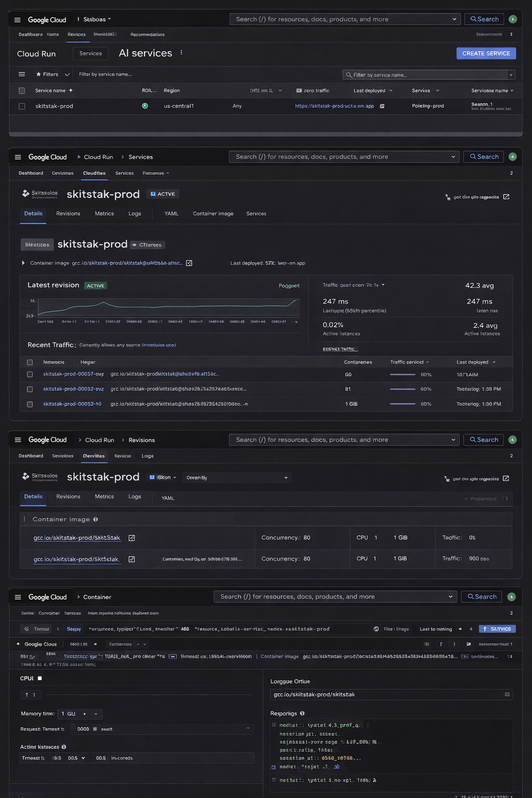
Task: Open the skitstak-prod URL link
Action: [335, 106]
